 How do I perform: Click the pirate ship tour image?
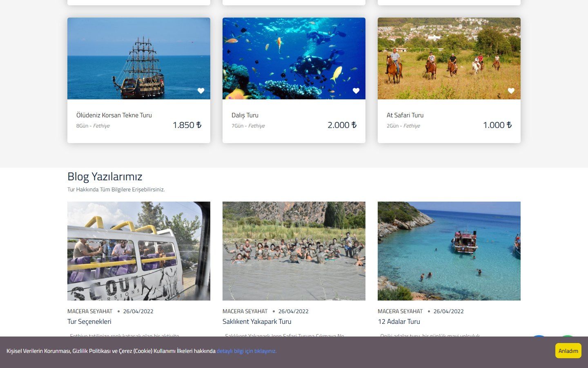coord(139,58)
